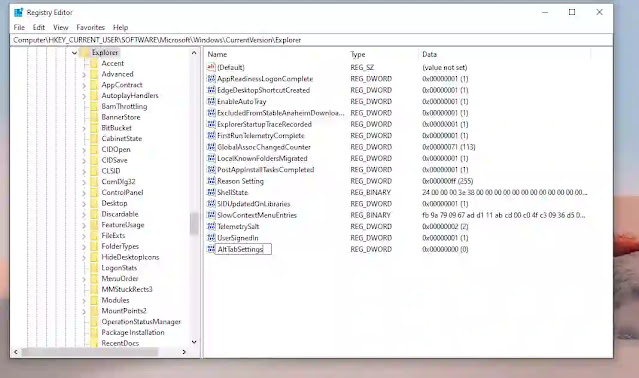Open the Help menu
This screenshot has width=639, height=378.
coord(120,27)
